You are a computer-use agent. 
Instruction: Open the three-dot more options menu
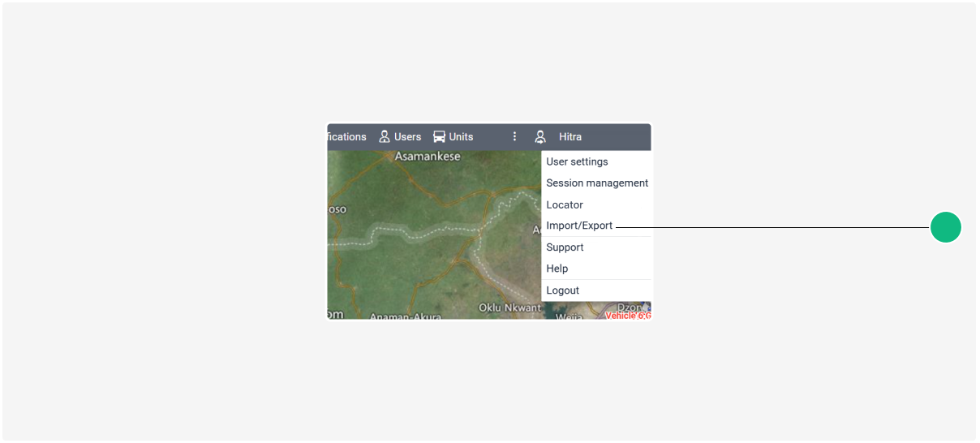(514, 136)
